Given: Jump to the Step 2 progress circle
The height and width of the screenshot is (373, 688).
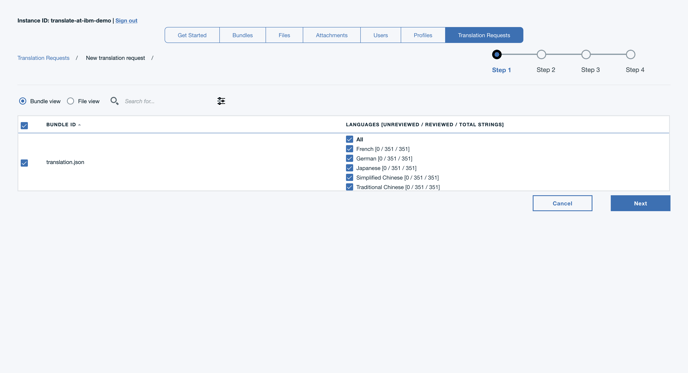Looking at the screenshot, I should pos(541,54).
